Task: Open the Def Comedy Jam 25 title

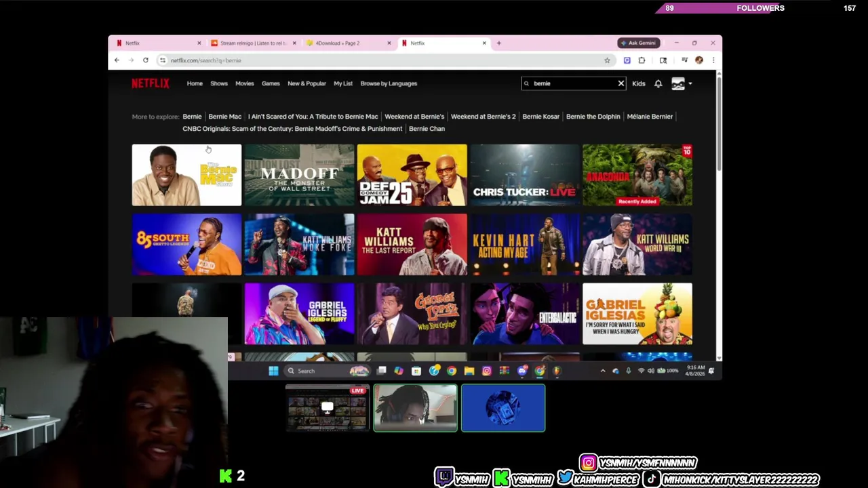Action: (412, 175)
